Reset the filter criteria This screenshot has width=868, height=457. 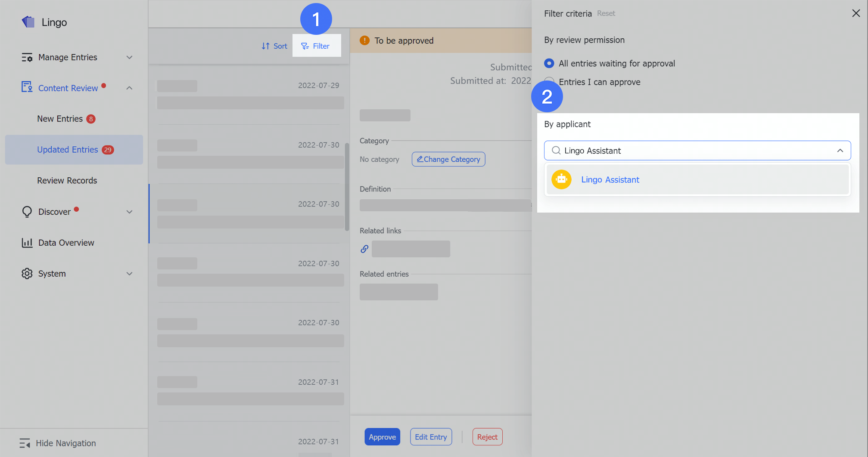606,13
